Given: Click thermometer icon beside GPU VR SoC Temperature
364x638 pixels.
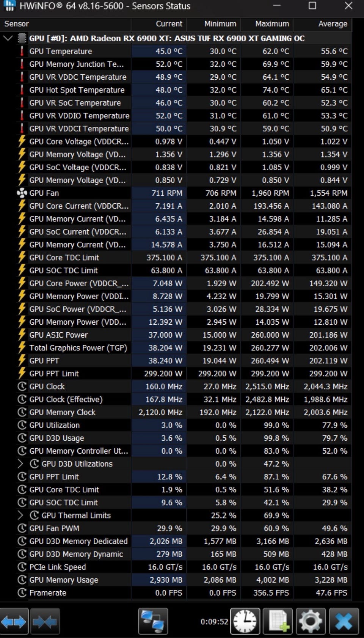Looking at the screenshot, I should pyautogui.click(x=22, y=103).
